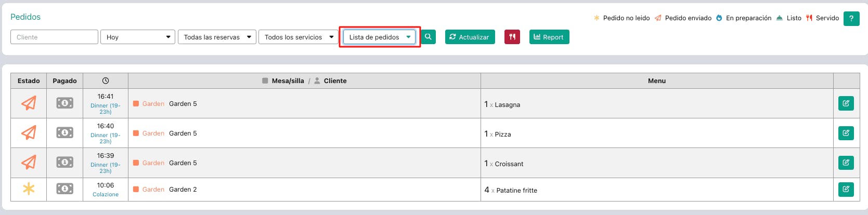The image size is (868, 215).
Task: Toggle paid money icon for Lasagna order
Action: (64, 103)
